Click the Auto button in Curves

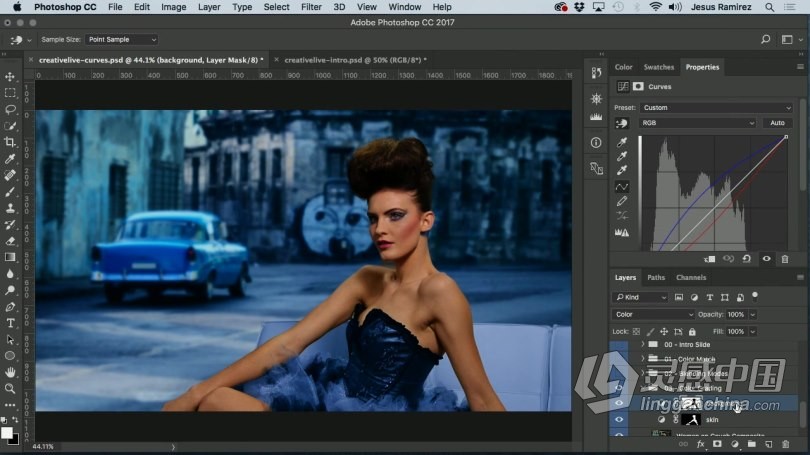(x=777, y=123)
